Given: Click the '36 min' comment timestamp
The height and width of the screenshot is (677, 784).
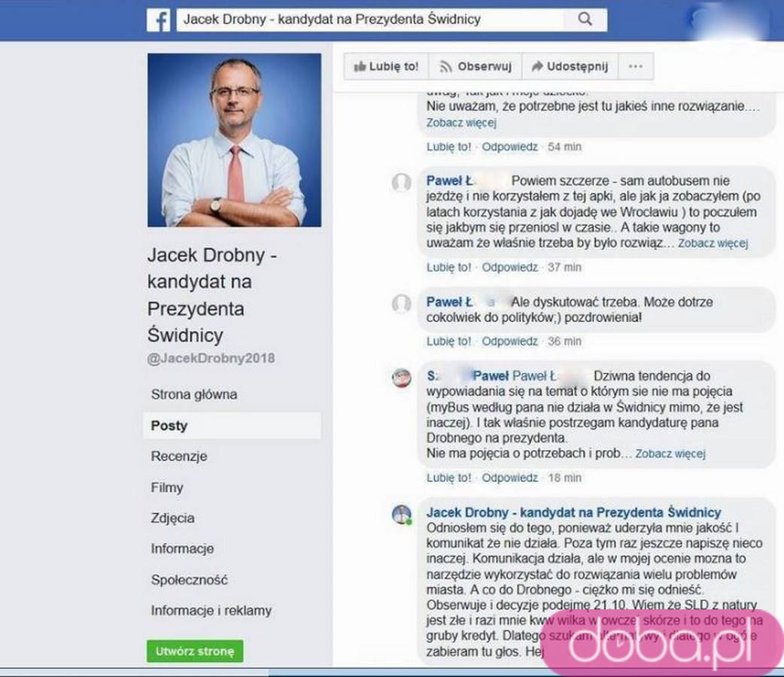Looking at the screenshot, I should point(564,342).
